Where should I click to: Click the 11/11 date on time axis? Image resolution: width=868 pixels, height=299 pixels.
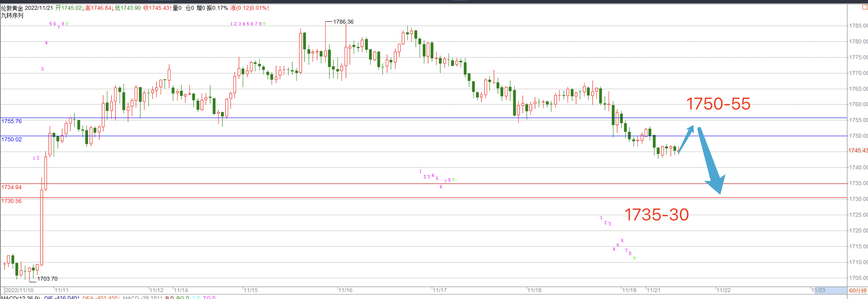[61, 290]
